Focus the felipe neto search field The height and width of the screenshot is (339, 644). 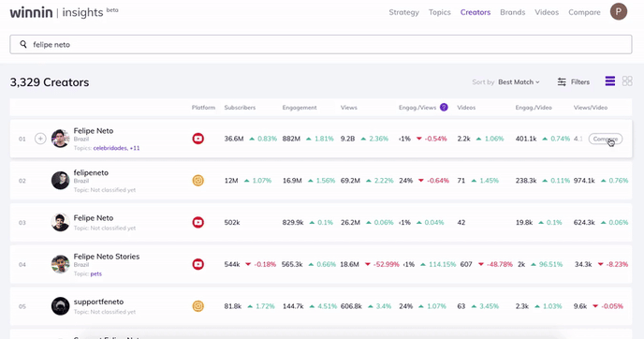point(321,44)
